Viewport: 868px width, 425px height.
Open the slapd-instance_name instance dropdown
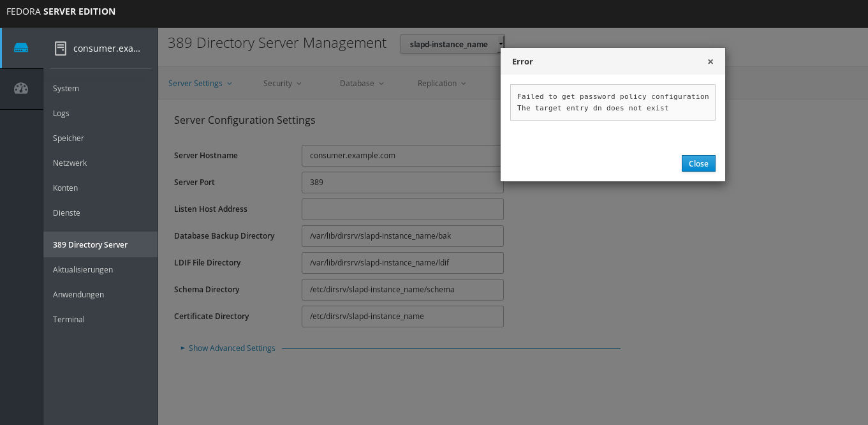point(452,44)
